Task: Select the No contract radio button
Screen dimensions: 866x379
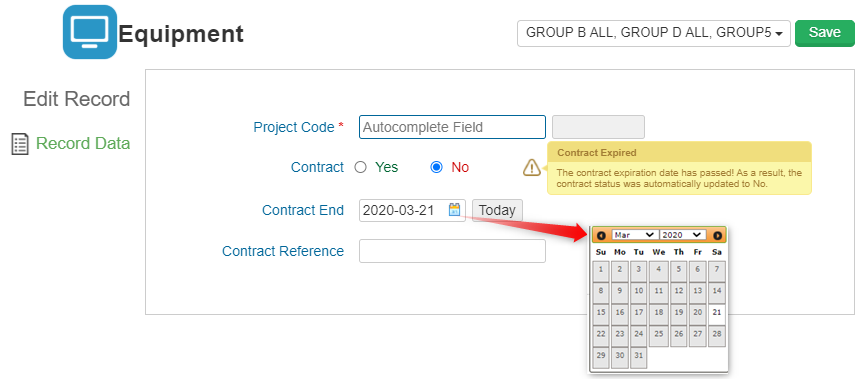Action: pos(436,167)
